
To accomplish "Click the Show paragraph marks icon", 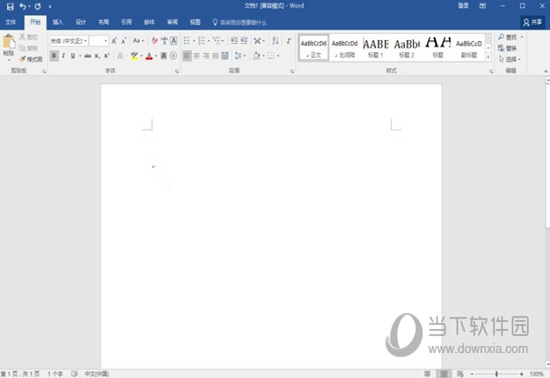I will pyautogui.click(x=289, y=41).
